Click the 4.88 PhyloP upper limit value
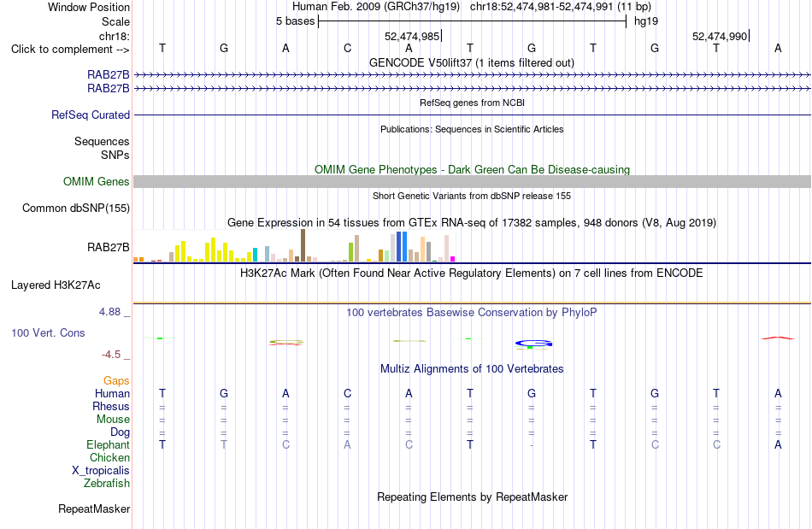 tap(109, 312)
